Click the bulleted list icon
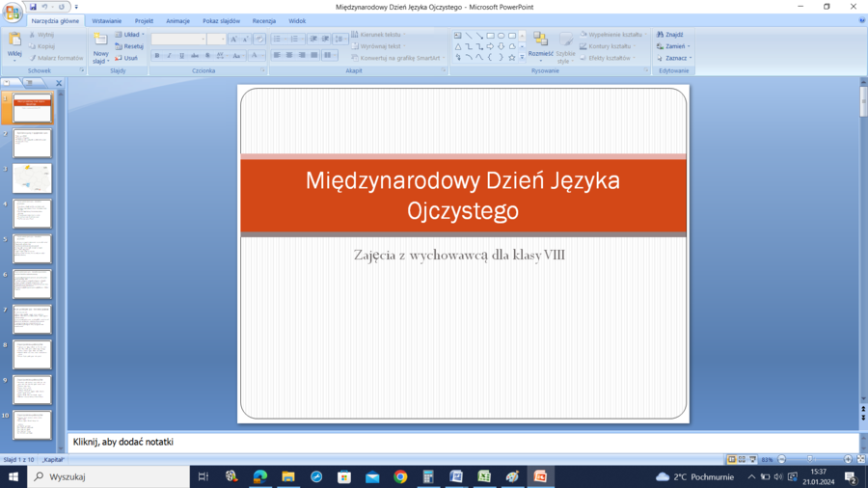868x488 pixels. coord(279,40)
